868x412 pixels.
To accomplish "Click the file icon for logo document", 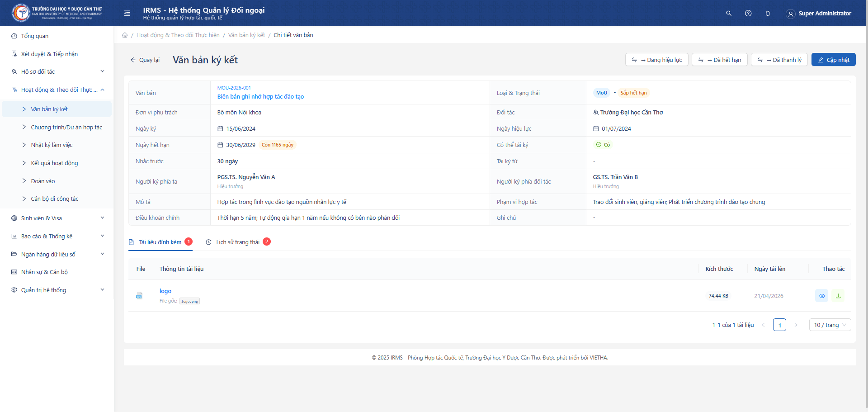I will click(x=139, y=296).
